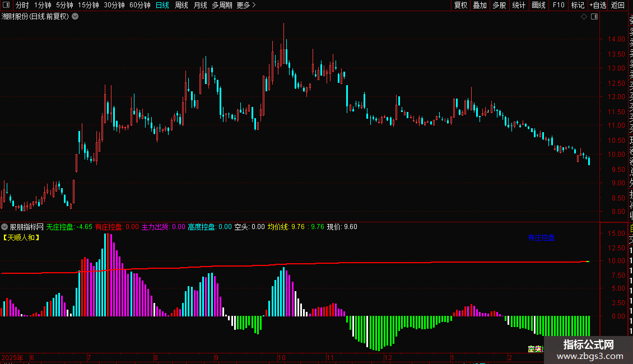Click the 现价: 9.60 label

point(342,227)
